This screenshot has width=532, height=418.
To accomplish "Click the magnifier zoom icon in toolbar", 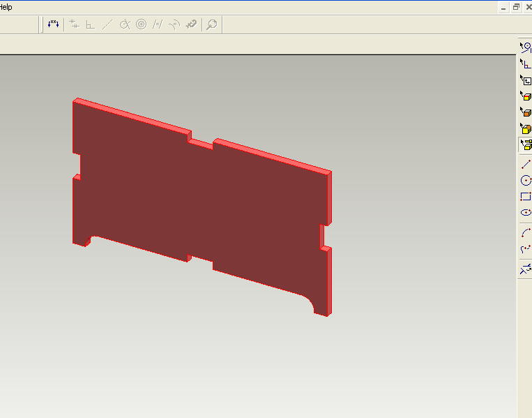I will pyautogui.click(x=212, y=24).
